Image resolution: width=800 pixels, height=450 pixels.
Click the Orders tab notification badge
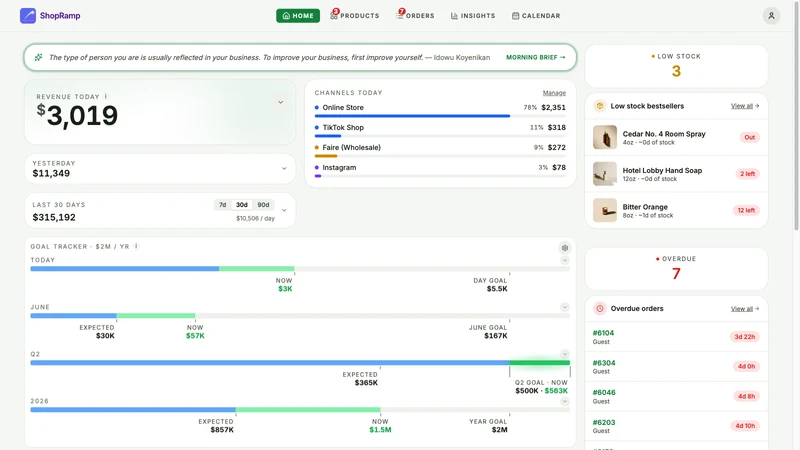(402, 11)
